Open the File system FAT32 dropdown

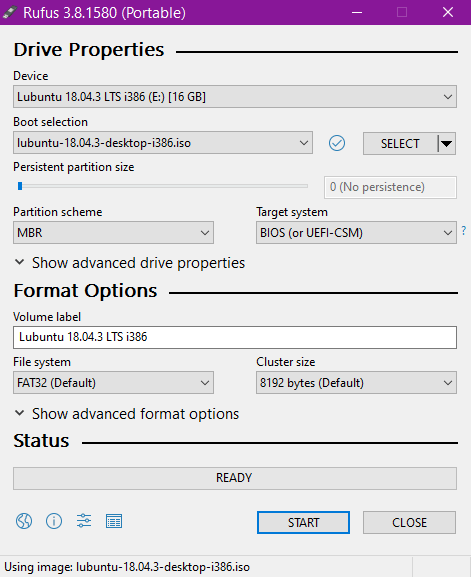[x=113, y=383]
